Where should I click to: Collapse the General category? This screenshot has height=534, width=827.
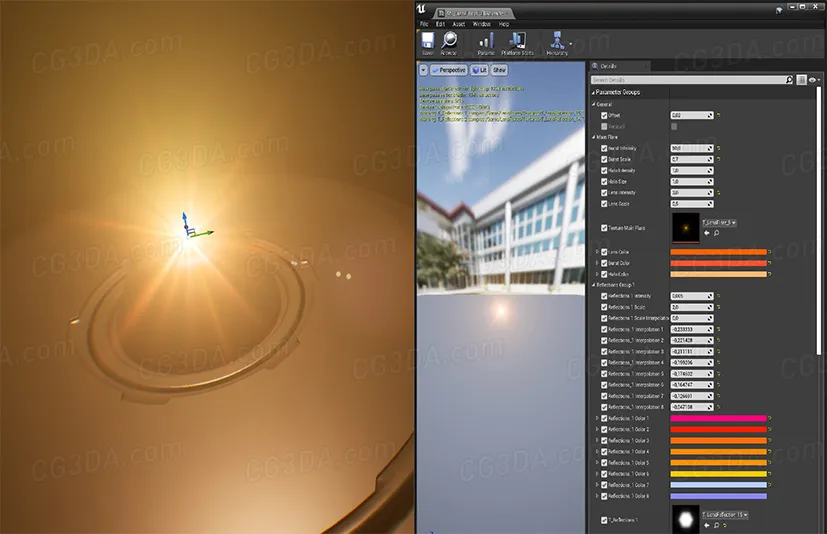pyautogui.click(x=594, y=104)
